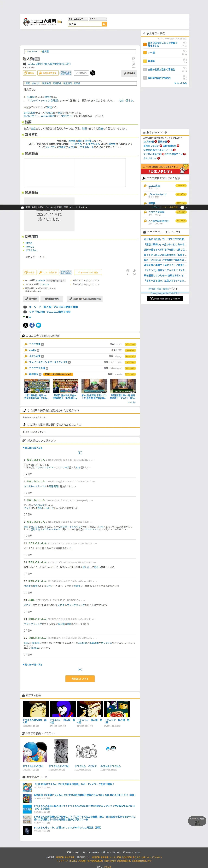Share on X using bottom round icon
Viewport: 208px width, 868px height.
(x=25, y=325)
